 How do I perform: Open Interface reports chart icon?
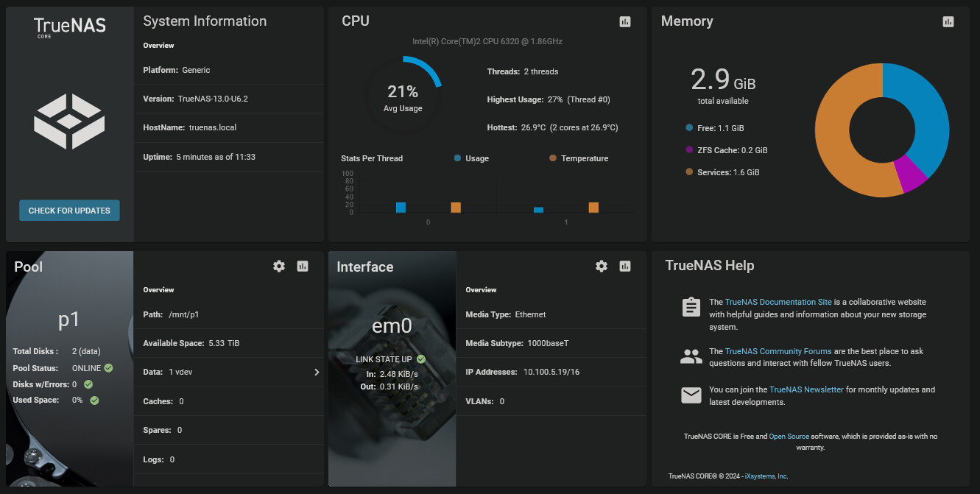click(625, 267)
